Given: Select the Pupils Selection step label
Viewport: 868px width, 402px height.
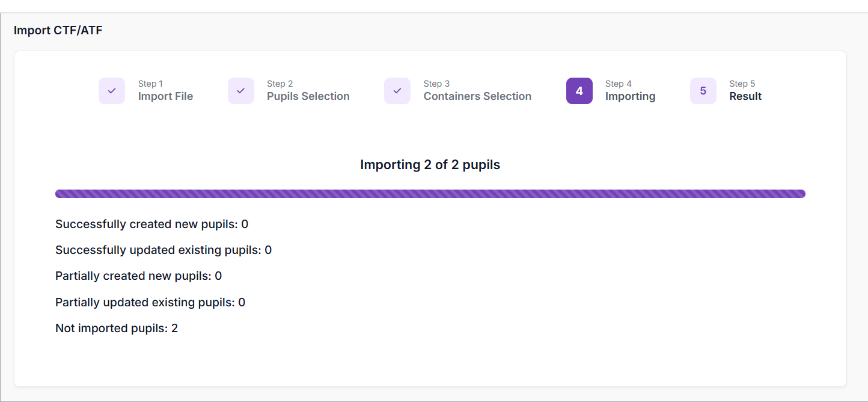Looking at the screenshot, I should 308,96.
